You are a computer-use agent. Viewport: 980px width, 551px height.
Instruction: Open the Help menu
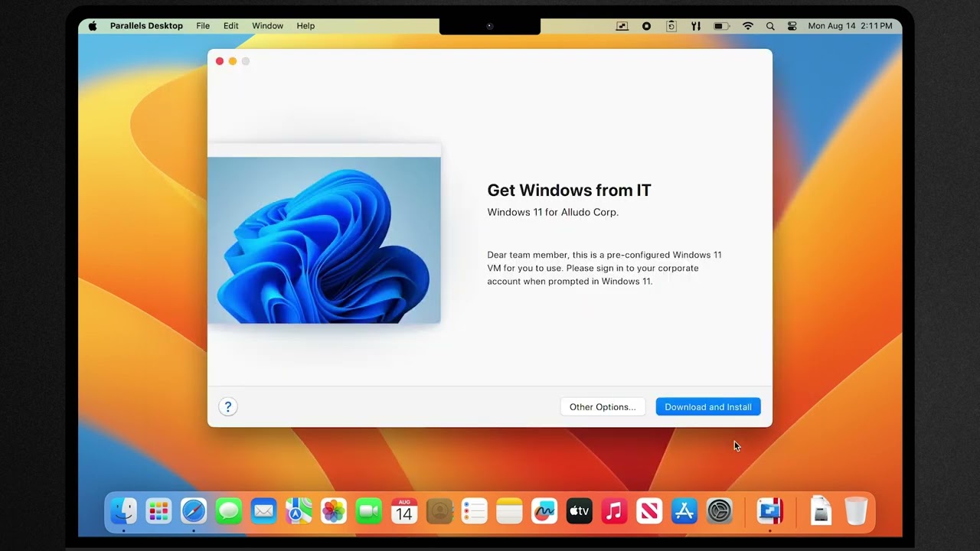pos(305,26)
